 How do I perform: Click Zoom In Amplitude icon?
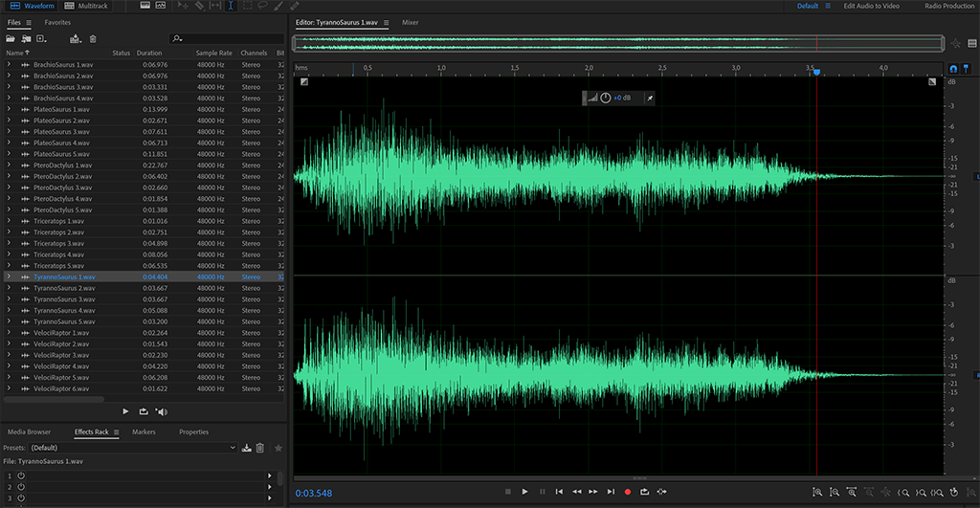pos(817,493)
